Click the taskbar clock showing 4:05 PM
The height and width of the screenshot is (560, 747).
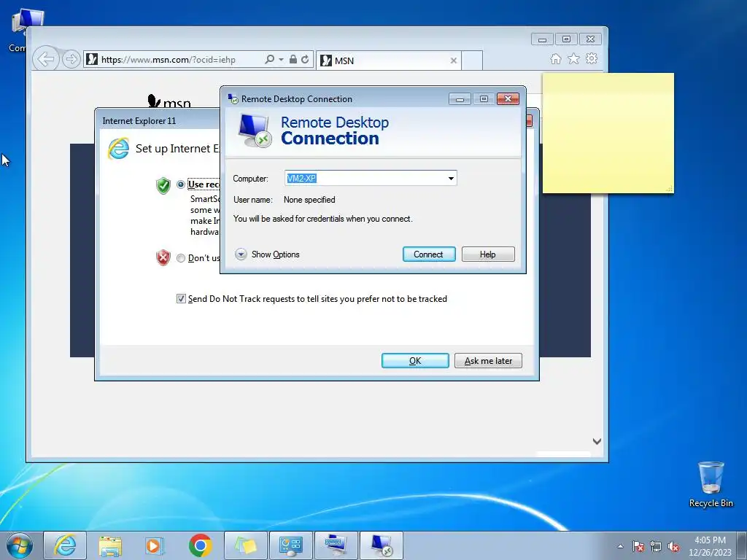point(710,546)
